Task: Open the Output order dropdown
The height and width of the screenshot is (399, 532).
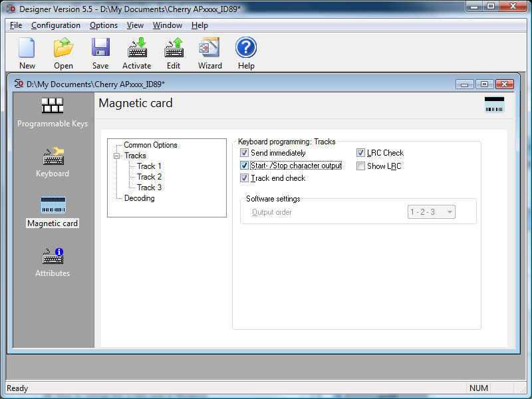Action: point(450,212)
